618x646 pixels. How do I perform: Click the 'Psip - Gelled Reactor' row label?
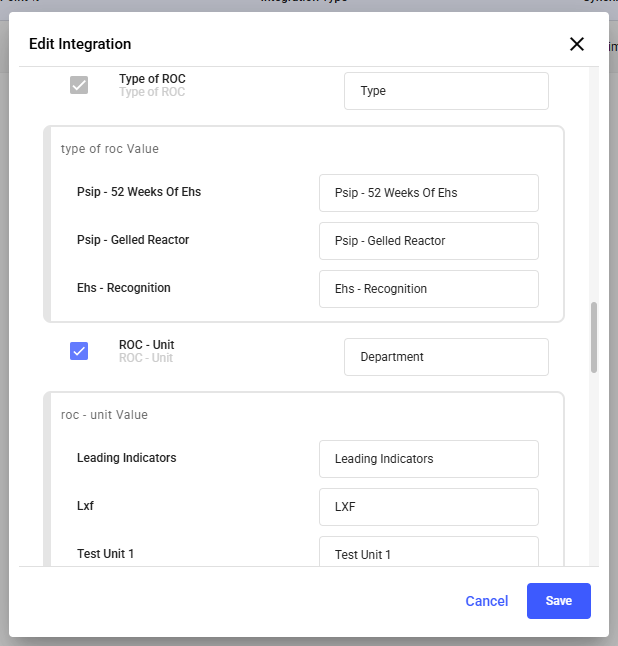pos(133,240)
